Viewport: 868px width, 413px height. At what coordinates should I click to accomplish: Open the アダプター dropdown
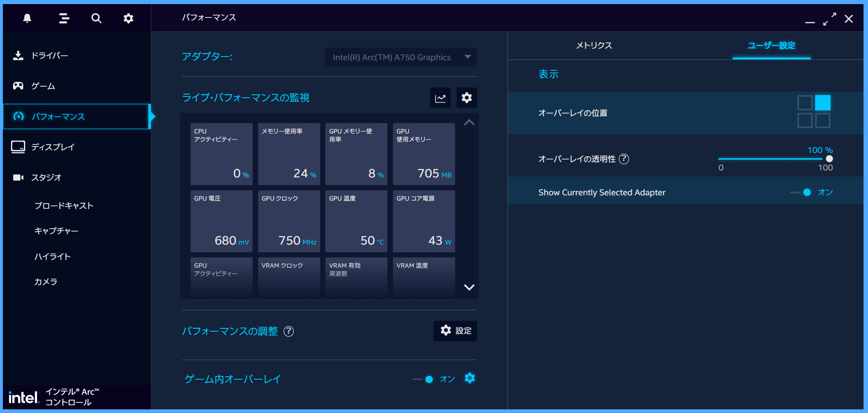tap(400, 57)
